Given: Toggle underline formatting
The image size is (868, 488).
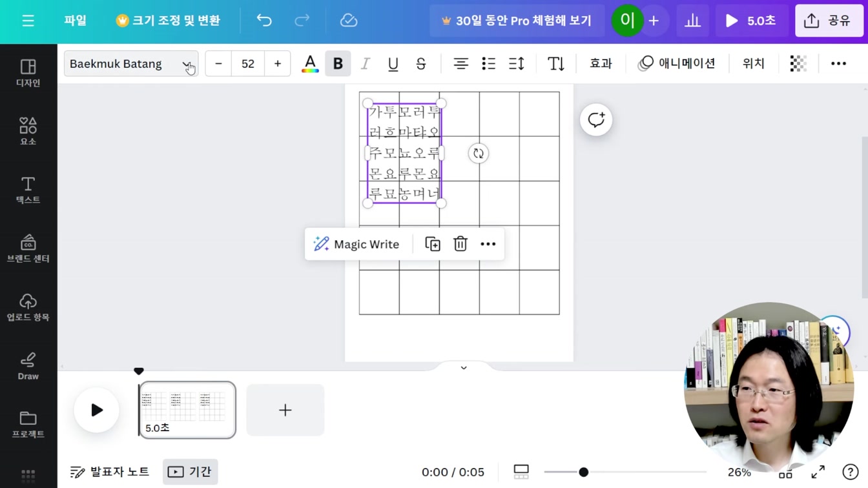Looking at the screenshot, I should [393, 63].
